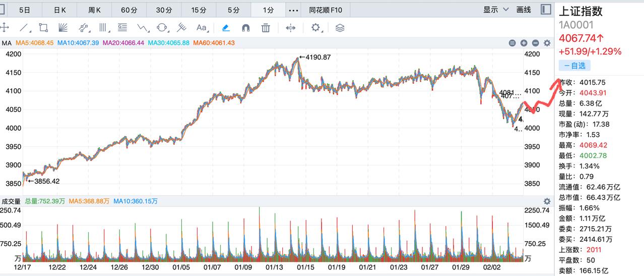Click the 3856.42 low price marker

(44, 181)
